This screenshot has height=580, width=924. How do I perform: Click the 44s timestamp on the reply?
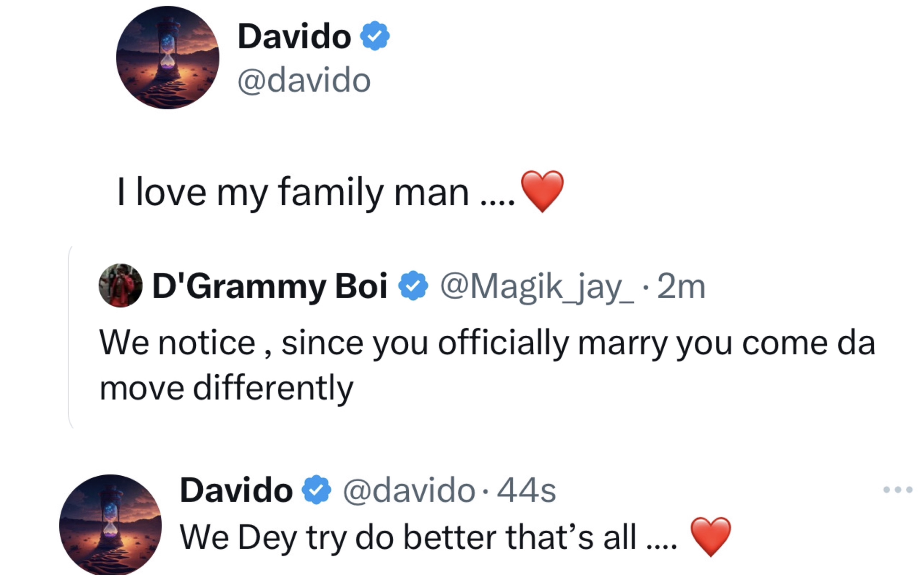coord(526,490)
